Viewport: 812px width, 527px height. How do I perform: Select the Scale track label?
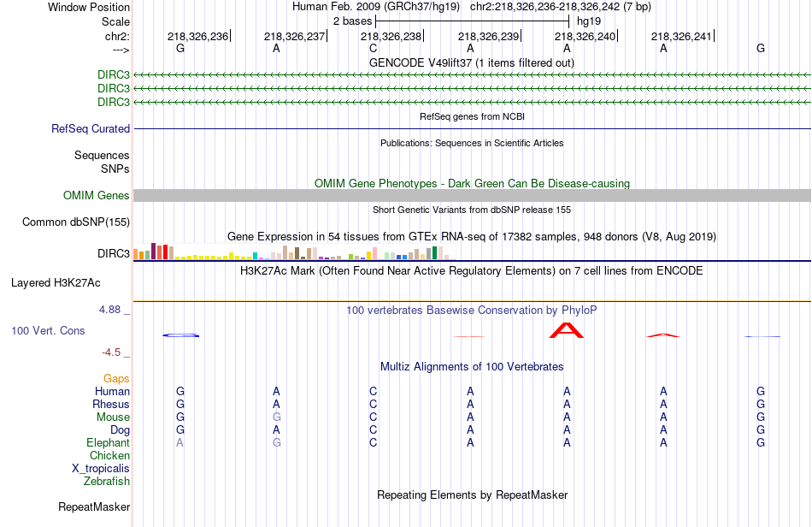[x=115, y=21]
